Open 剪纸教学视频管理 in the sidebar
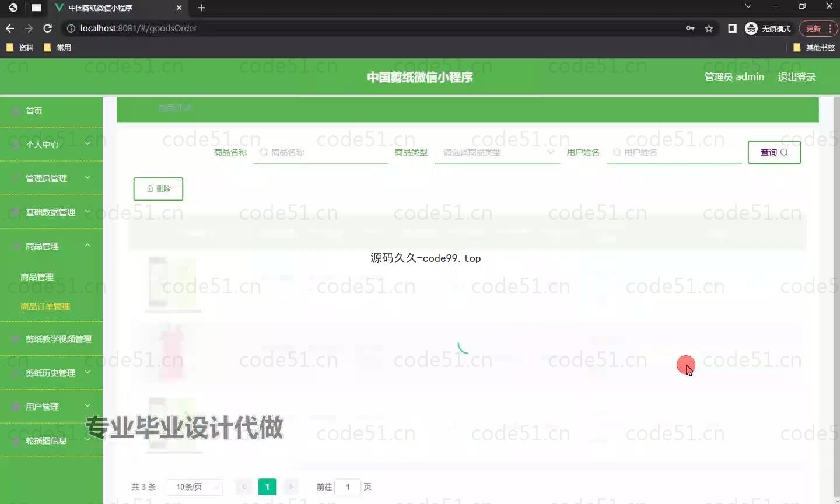Image resolution: width=840 pixels, height=504 pixels. point(51,339)
